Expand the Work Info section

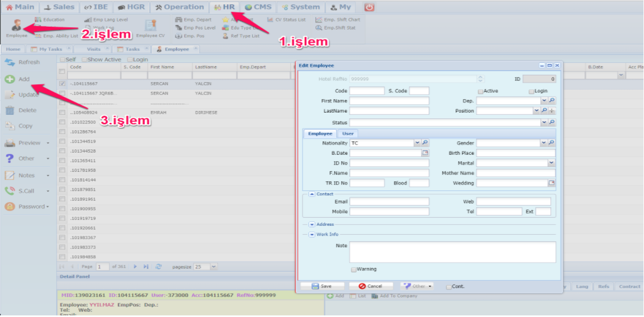point(312,234)
